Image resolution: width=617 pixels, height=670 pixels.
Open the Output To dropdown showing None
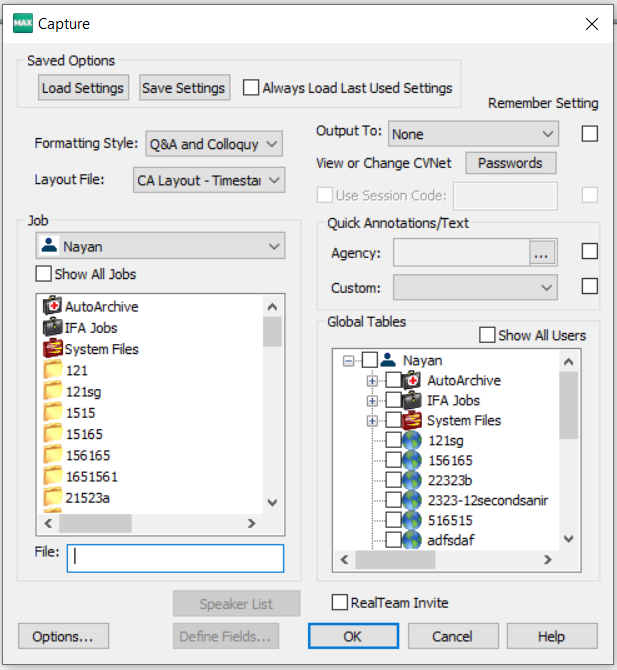click(473, 134)
